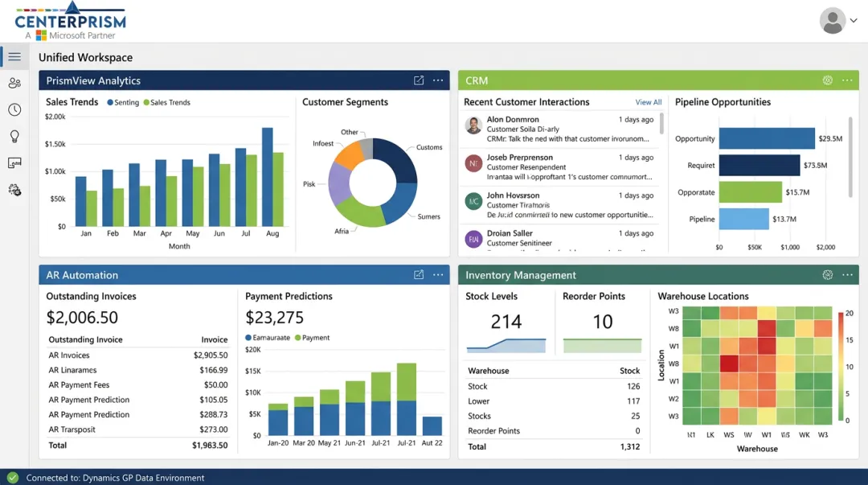
Task: Open John Hovsrson interaction avatar
Action: (x=473, y=201)
